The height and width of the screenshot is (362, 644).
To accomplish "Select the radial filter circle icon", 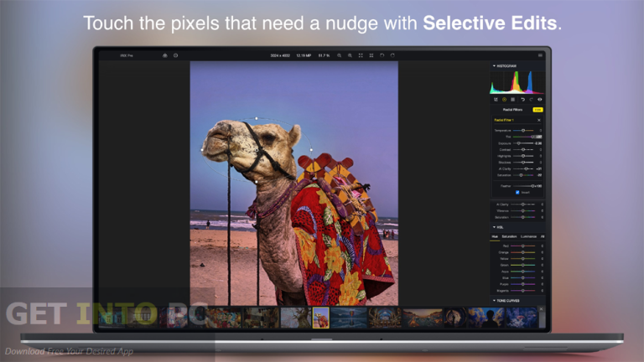I will pyautogui.click(x=503, y=99).
